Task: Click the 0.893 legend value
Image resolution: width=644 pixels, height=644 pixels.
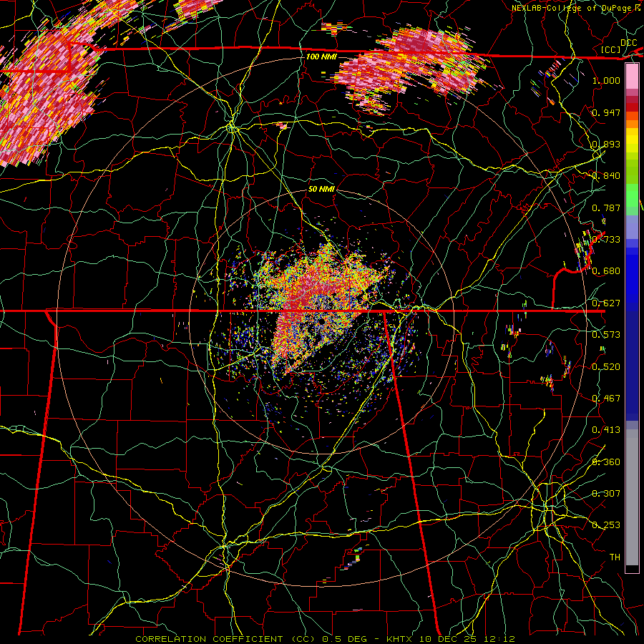Action: tap(606, 144)
